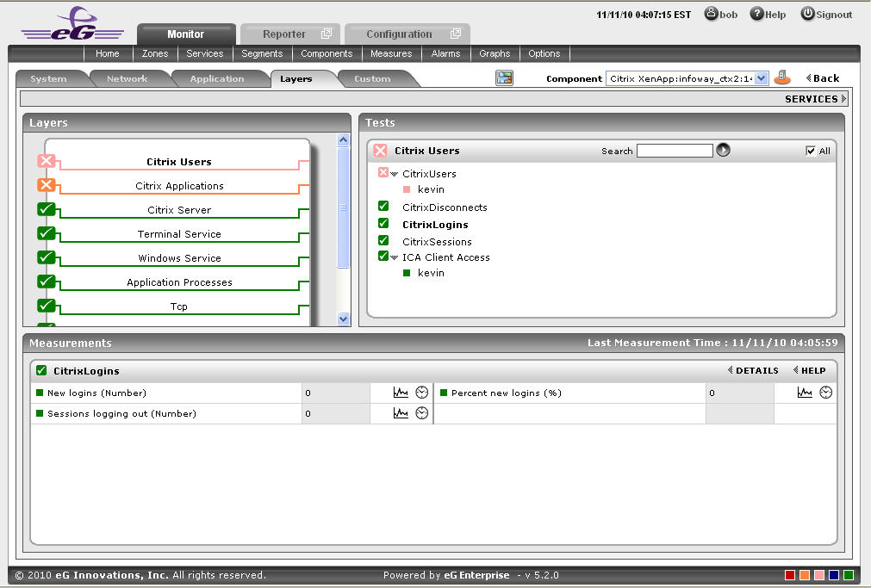Open the Alarms menu item
This screenshot has height=588, width=871.
point(445,53)
